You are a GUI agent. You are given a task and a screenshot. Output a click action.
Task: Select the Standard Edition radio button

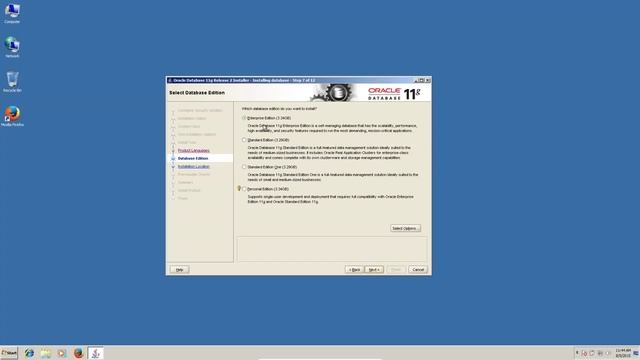pyautogui.click(x=244, y=140)
